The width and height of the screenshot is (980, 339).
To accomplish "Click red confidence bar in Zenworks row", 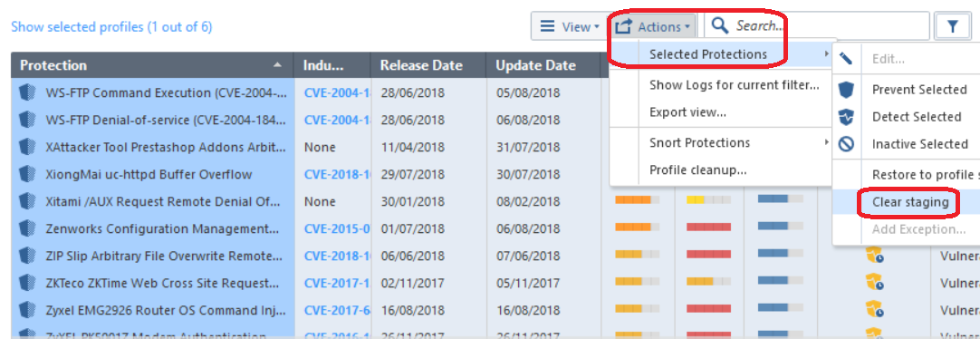I will (x=709, y=227).
